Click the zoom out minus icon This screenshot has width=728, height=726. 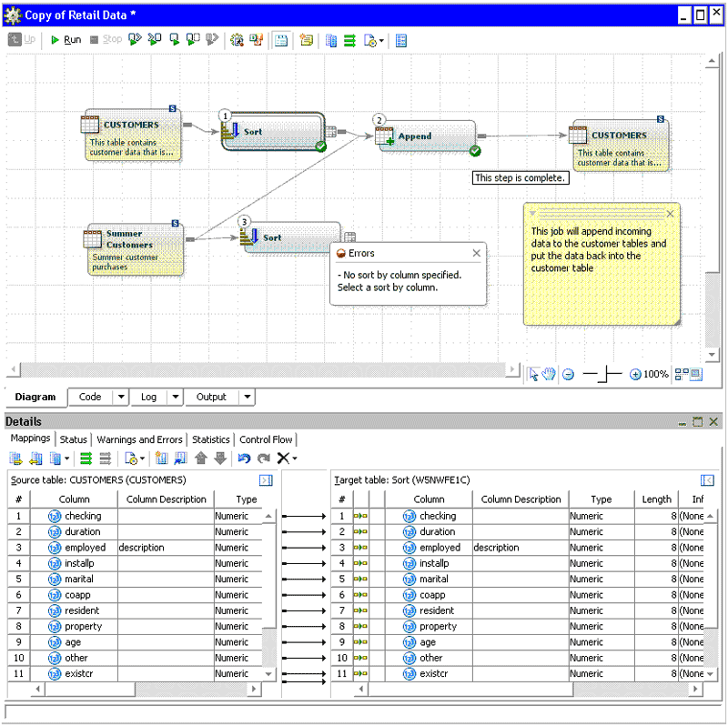[x=568, y=374]
